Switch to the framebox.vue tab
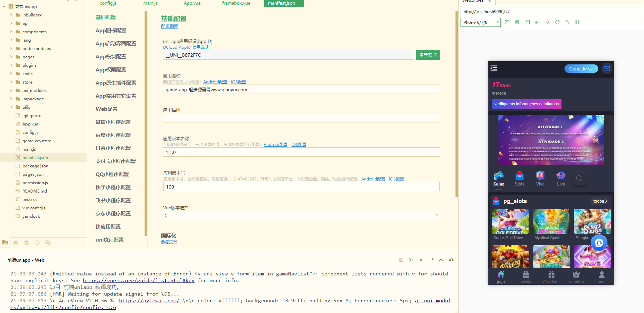Image resolution: width=644 pixels, height=313 pixels. click(x=236, y=3)
